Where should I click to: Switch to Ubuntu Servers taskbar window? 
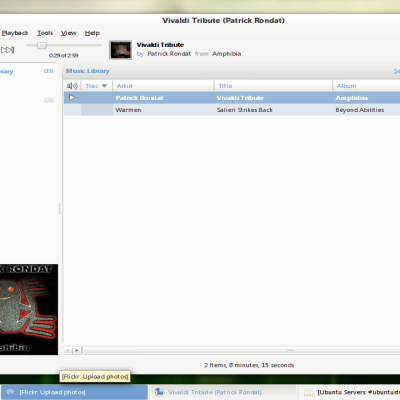(349, 392)
